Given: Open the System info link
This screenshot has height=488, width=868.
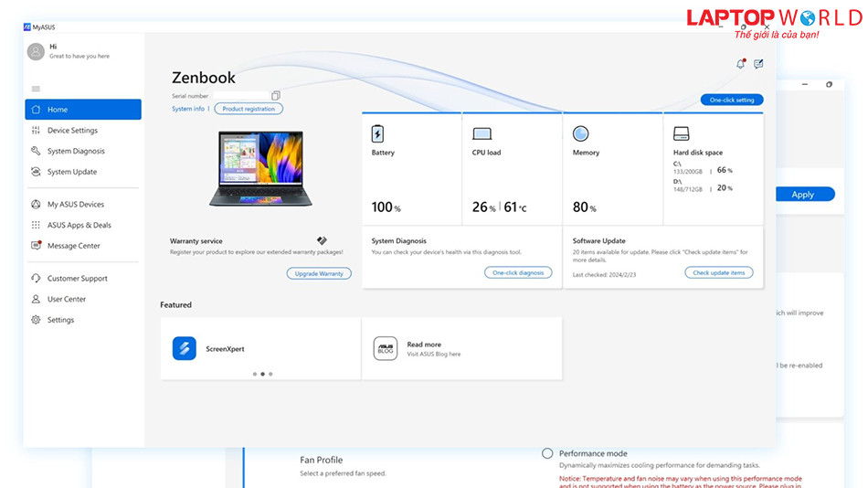Looking at the screenshot, I should (x=188, y=109).
